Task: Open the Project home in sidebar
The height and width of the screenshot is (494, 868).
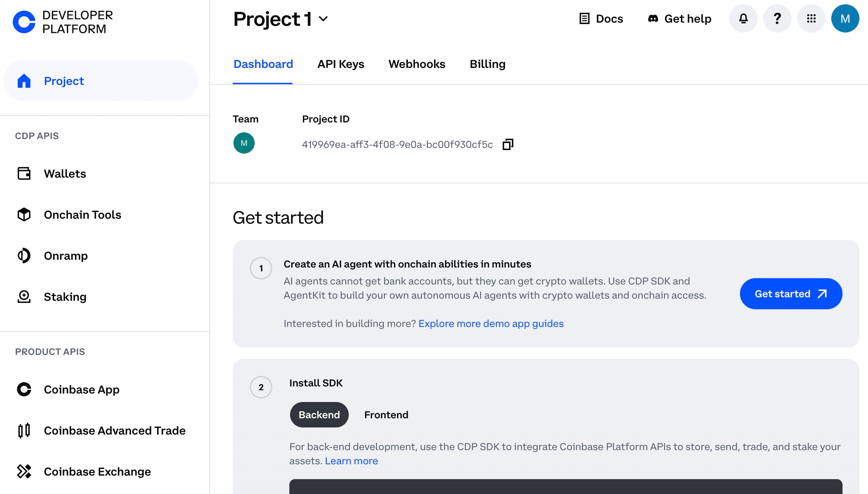Action: [x=101, y=81]
